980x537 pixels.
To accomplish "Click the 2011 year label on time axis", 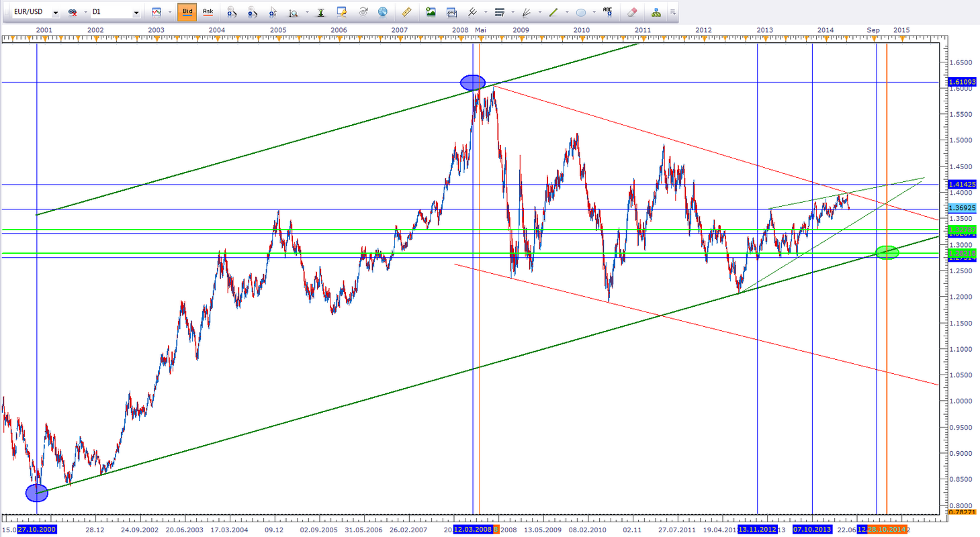I will tap(643, 30).
